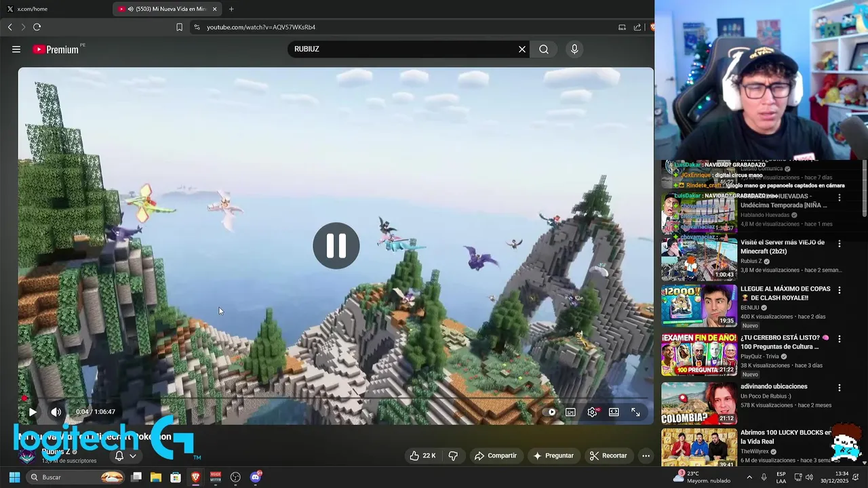Mute the video with the speaker icon
This screenshot has width=868, height=488.
pos(56,411)
